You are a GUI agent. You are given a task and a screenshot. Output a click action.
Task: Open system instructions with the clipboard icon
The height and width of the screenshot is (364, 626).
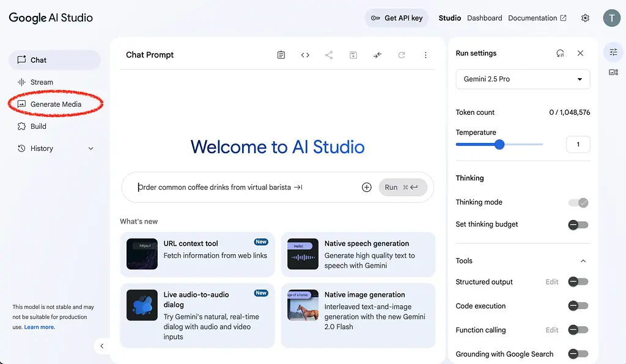281,54
